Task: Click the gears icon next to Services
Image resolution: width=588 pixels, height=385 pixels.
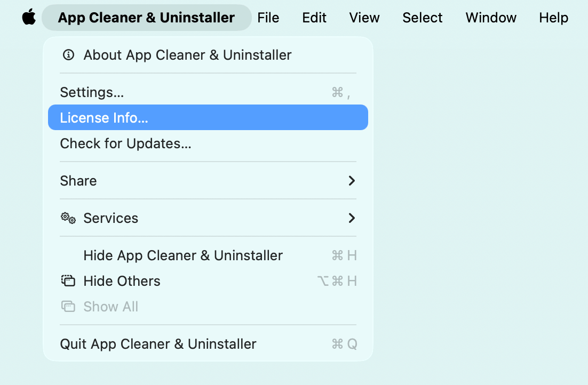Action: click(68, 218)
